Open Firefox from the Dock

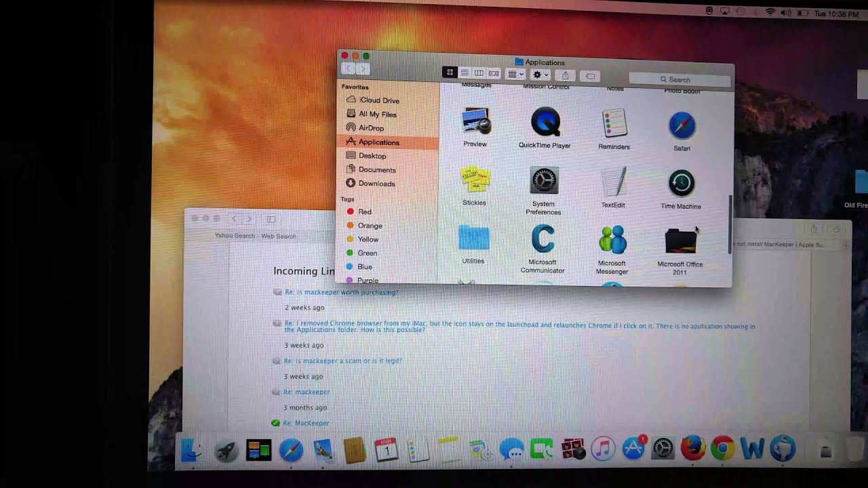coord(693,449)
